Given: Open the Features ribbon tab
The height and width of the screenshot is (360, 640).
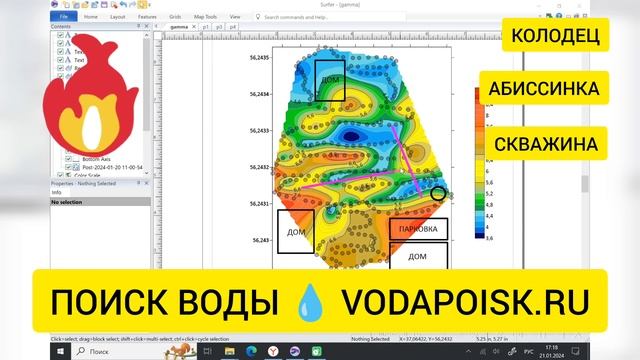Looking at the screenshot, I should click(147, 17).
